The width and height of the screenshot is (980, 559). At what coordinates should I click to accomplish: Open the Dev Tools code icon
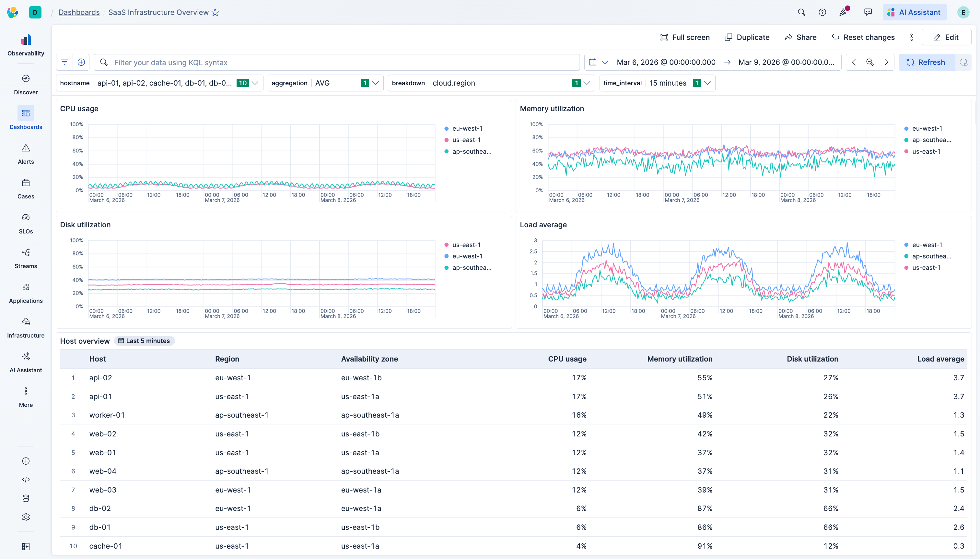point(26,479)
